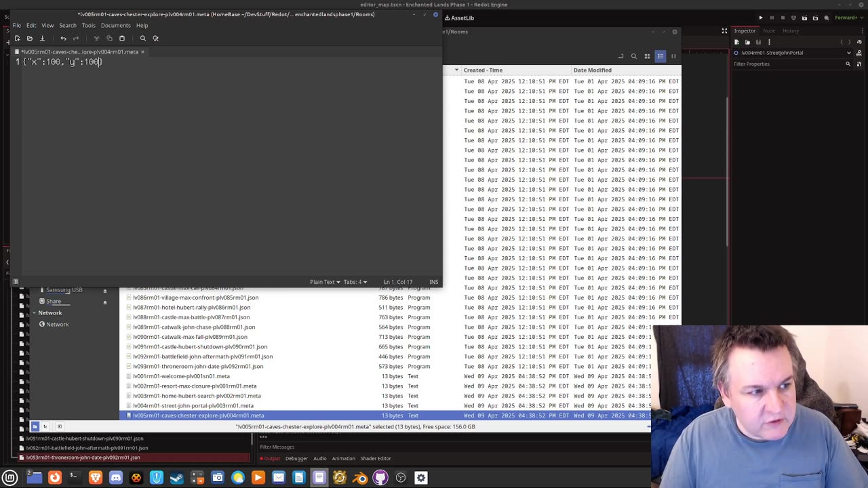Open the View menu in text editor
The height and width of the screenshot is (488, 868).
click(47, 26)
